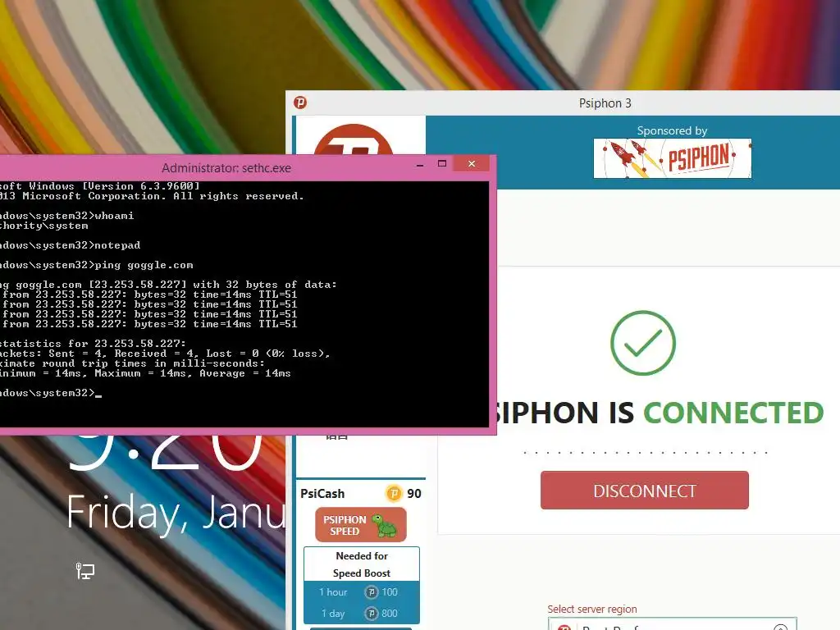
Task: Click the notepad command line in console
Action: (x=71, y=244)
